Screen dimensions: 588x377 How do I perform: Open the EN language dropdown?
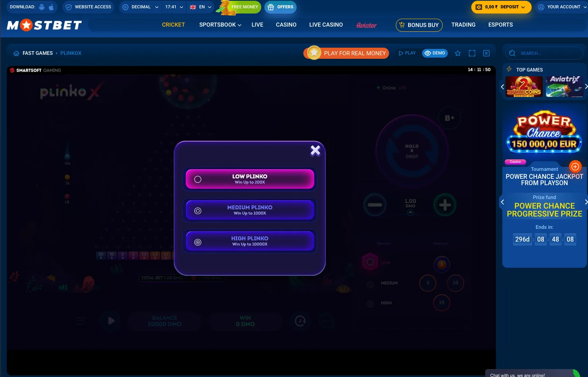[x=200, y=7]
